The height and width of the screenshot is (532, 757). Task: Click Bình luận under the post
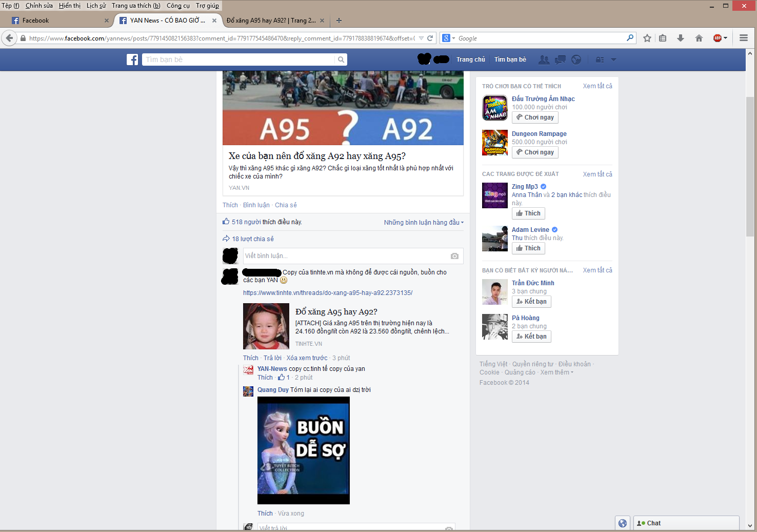(256, 205)
